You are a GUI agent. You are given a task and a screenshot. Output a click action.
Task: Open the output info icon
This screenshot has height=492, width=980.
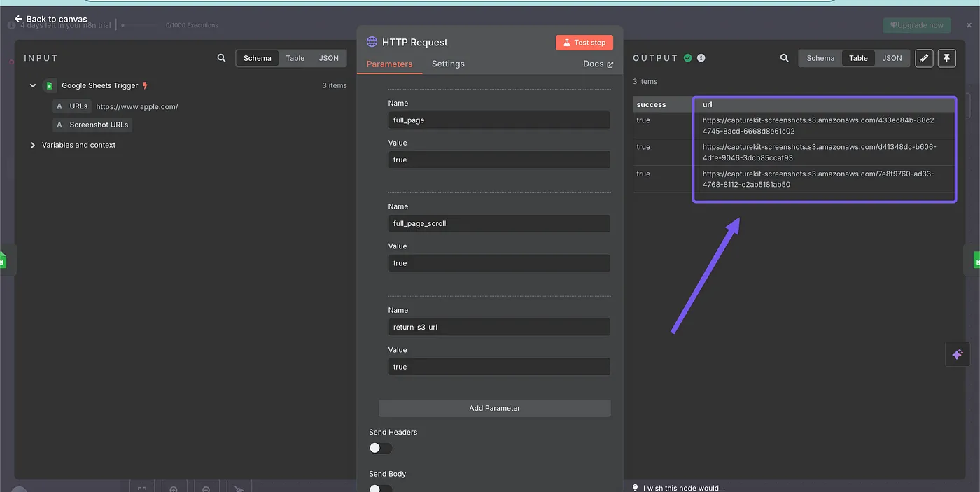tap(701, 58)
